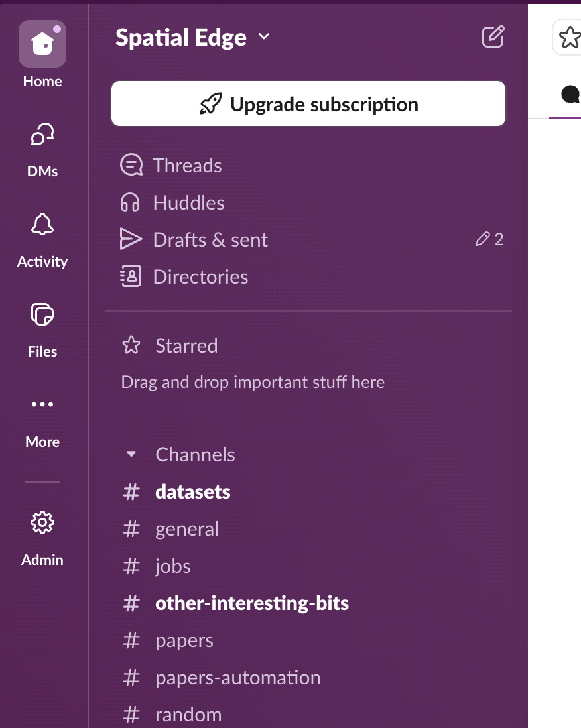Switch to the datasets channel
581x728 pixels.
click(192, 491)
